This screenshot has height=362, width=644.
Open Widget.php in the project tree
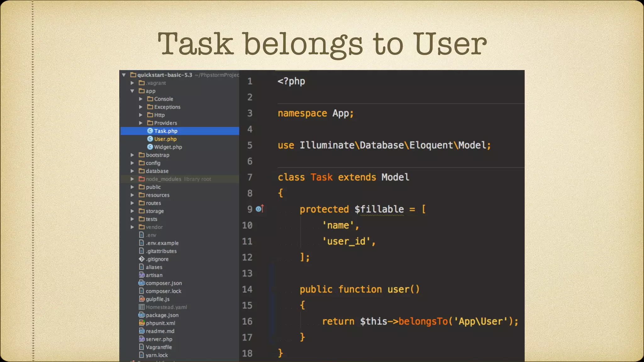click(x=168, y=147)
